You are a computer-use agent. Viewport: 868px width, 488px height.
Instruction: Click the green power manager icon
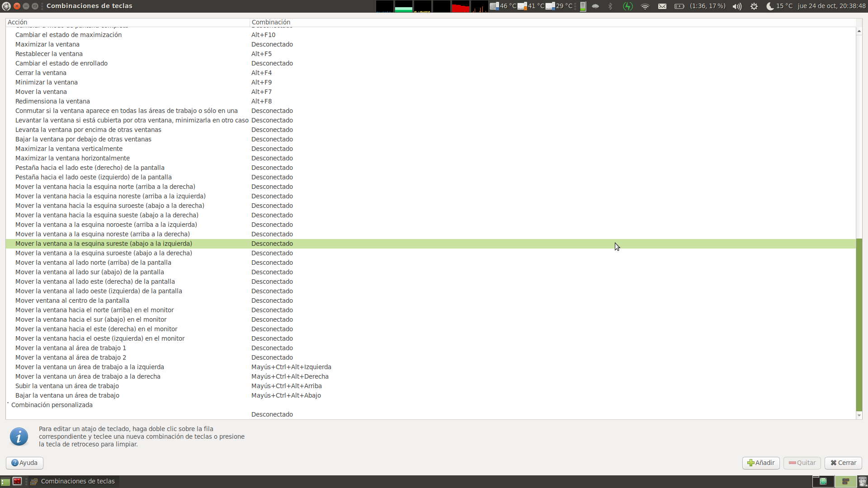pos(627,6)
